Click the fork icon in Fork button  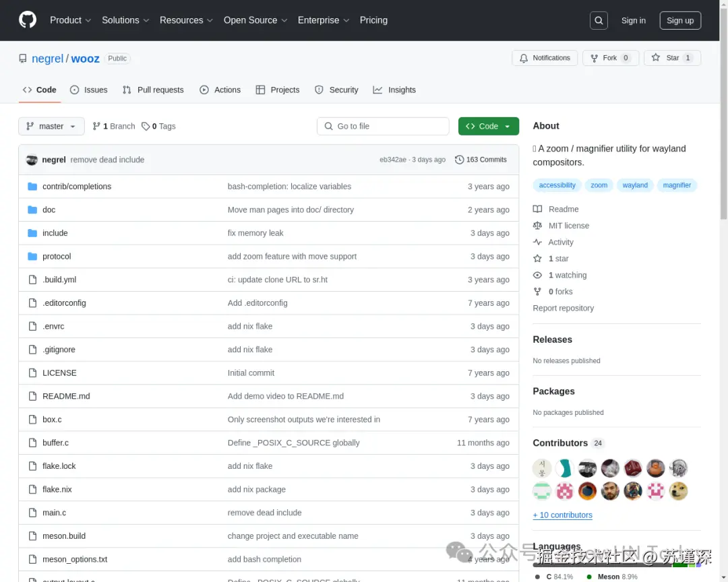(x=594, y=58)
